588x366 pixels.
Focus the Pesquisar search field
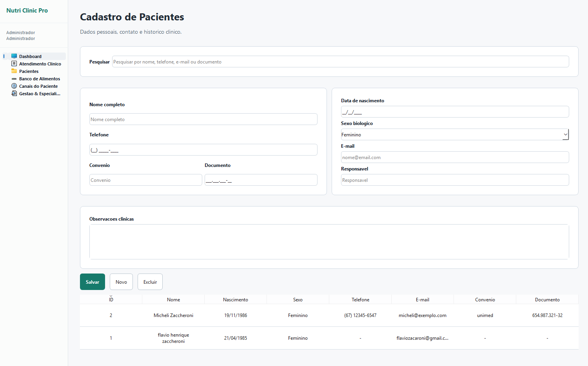pos(340,62)
